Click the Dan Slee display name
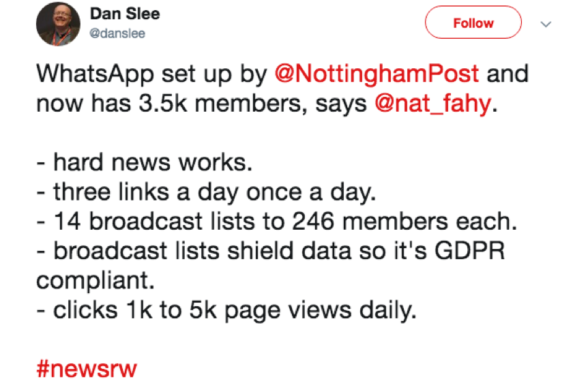Screen dimensions: 588x392 tap(125, 14)
